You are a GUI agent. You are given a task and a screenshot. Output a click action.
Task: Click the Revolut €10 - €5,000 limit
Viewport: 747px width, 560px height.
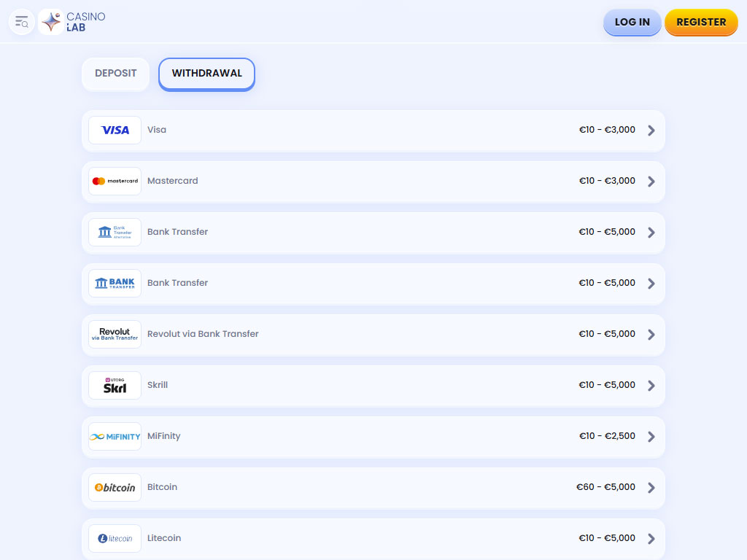point(607,334)
